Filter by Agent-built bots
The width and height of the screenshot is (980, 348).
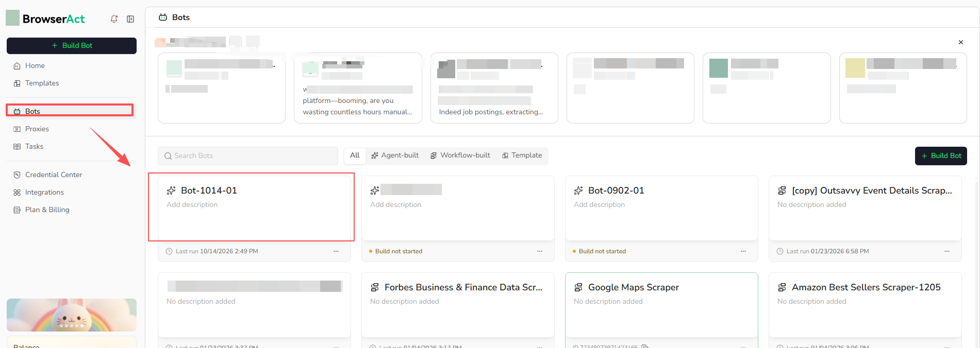point(395,155)
